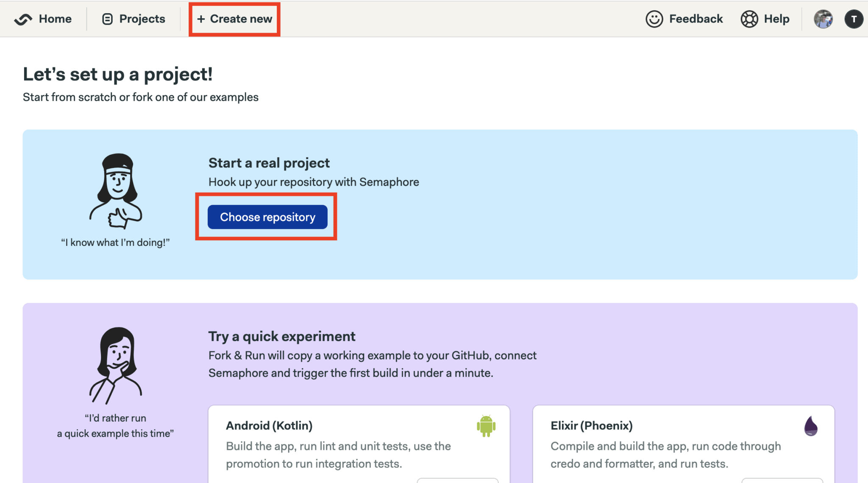Click the Feedback smiley face icon

pos(654,19)
